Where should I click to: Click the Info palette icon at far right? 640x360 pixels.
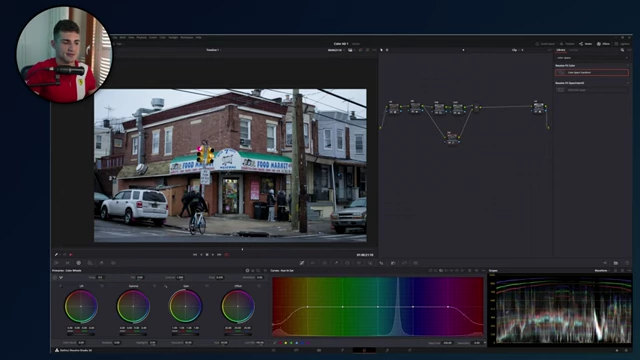[627, 263]
